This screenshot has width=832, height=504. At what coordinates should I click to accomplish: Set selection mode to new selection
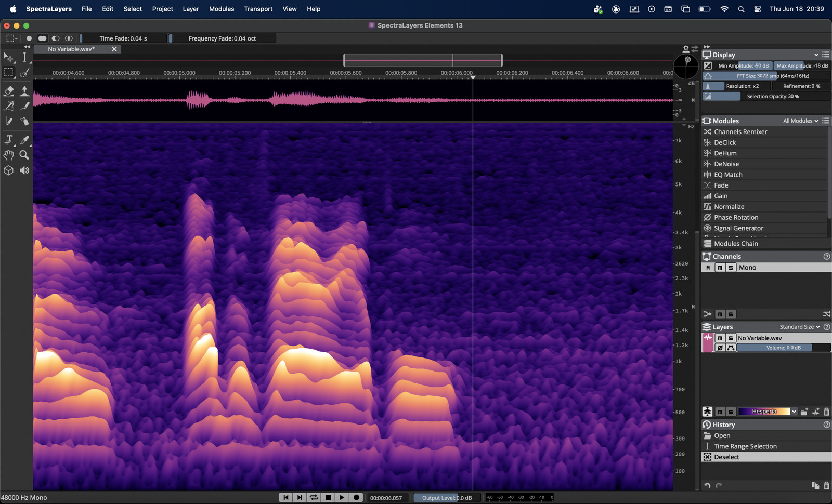click(x=29, y=38)
